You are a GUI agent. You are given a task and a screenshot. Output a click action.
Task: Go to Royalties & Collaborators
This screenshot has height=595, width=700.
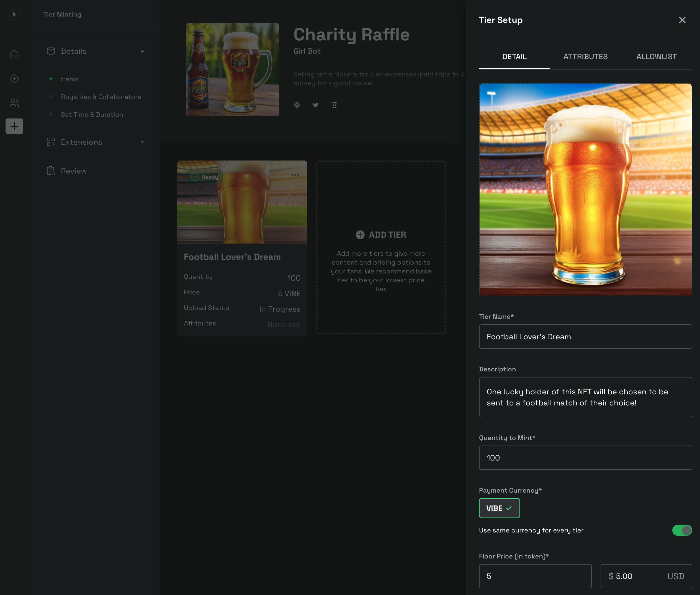click(101, 97)
